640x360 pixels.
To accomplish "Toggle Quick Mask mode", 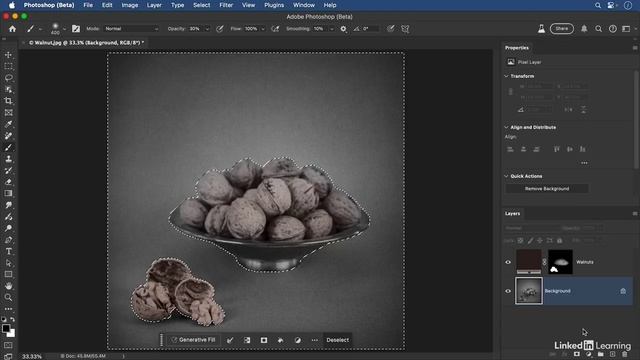I will (x=8, y=345).
